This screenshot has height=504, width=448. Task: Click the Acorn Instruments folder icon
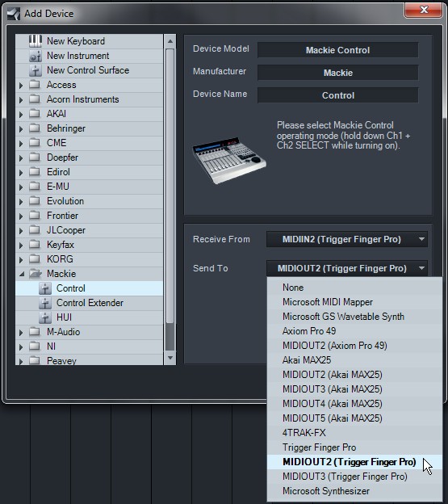click(35, 99)
